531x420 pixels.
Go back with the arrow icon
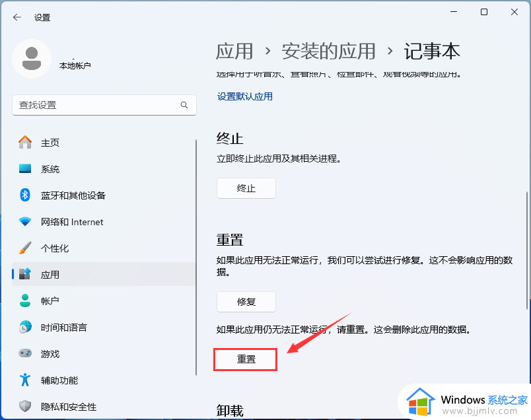[x=17, y=17]
